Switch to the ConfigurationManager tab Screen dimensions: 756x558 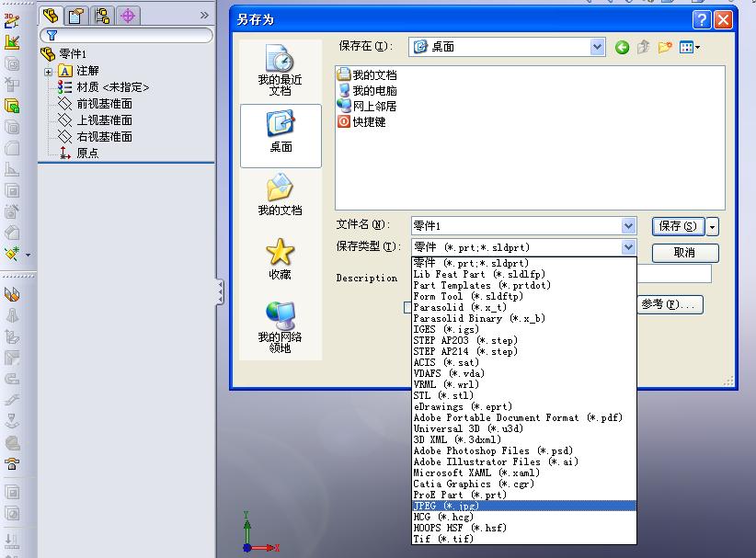coord(102,16)
